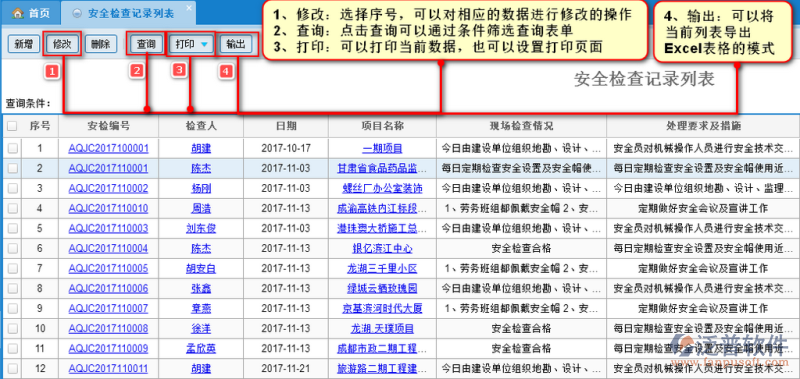Image resolution: width=800 pixels, height=379 pixels.
Task: Open record AQJC2017110004
Action: pyautogui.click(x=108, y=248)
